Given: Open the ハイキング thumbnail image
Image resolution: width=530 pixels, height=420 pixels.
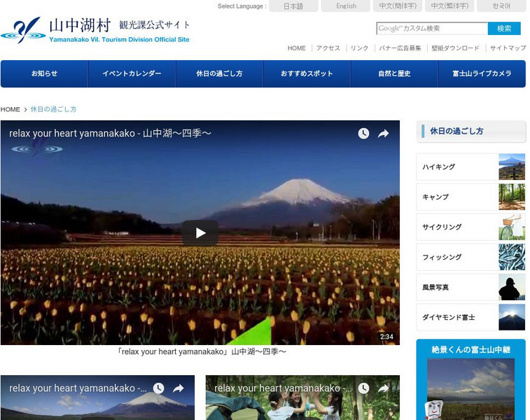Looking at the screenshot, I should click(x=512, y=167).
